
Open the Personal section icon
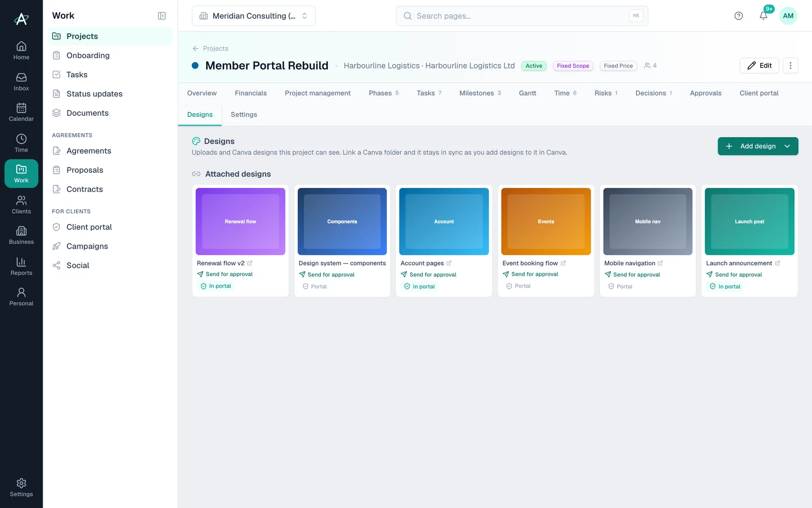coord(21,297)
